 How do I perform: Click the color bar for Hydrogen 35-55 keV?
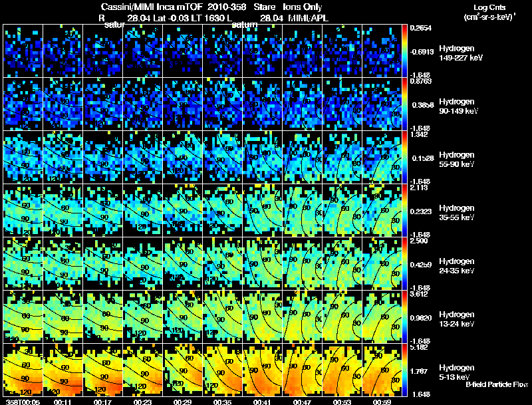(x=404, y=210)
